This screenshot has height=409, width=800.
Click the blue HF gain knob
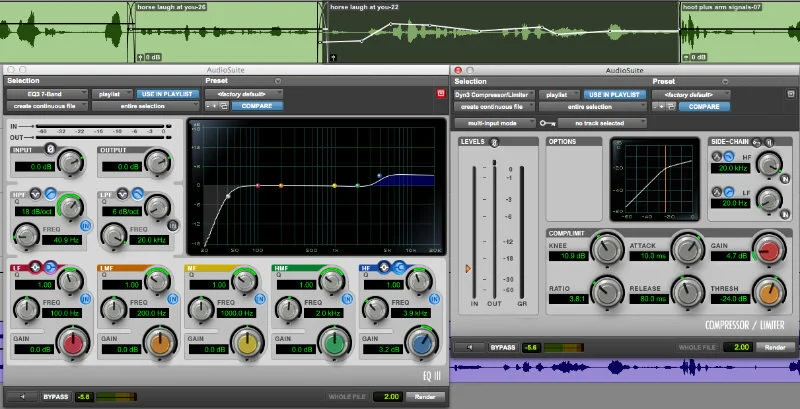[421, 342]
